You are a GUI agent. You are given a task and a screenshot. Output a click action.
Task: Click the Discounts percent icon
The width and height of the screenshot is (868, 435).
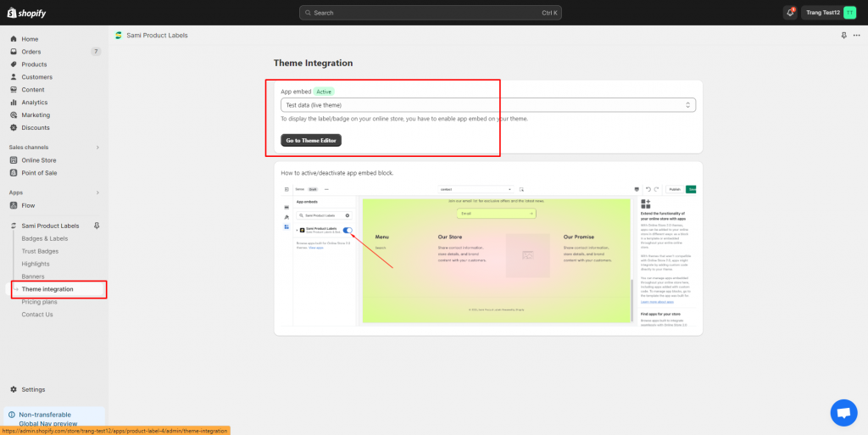[x=14, y=128]
